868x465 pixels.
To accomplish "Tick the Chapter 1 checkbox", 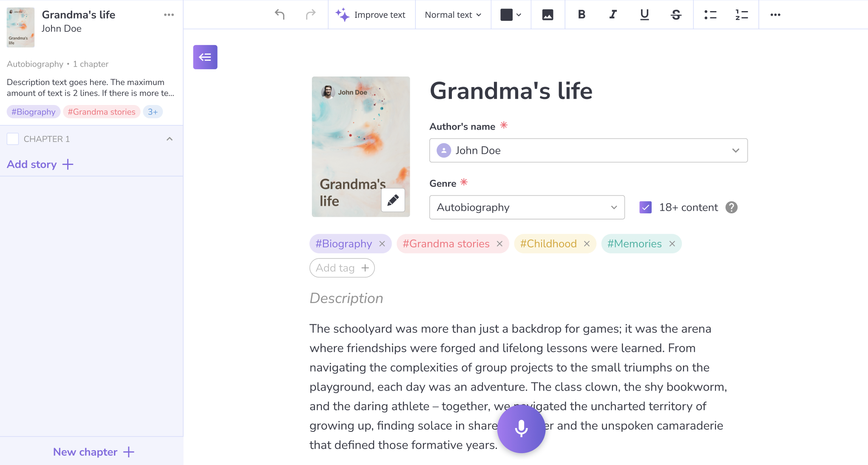I will (13, 139).
